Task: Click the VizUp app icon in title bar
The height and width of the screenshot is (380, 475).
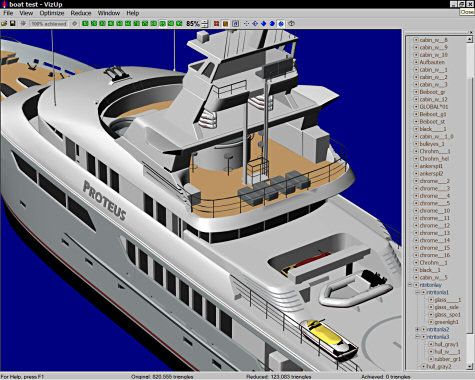Action: point(4,4)
